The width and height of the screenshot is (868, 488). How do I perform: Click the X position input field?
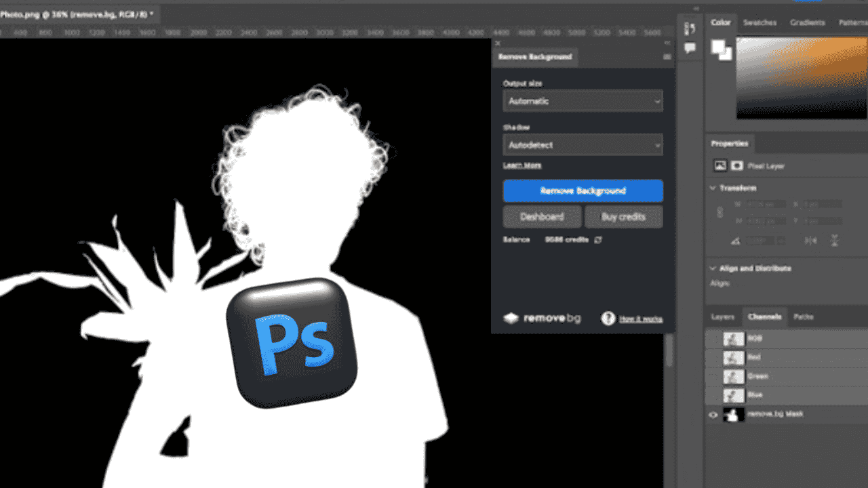[822, 204]
